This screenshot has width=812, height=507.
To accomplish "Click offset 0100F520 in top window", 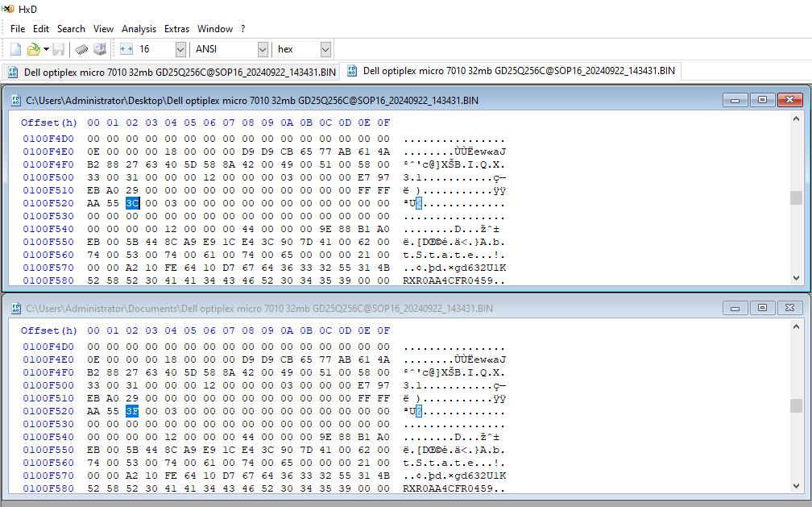I will click(x=48, y=203).
